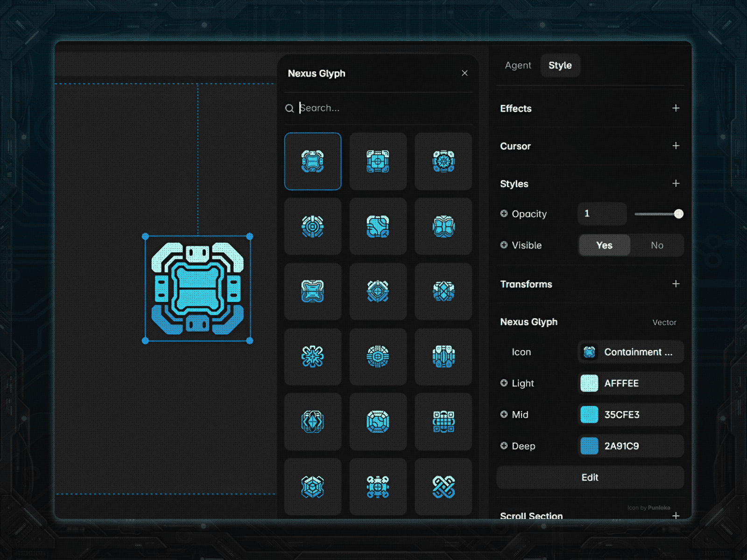Select the diamond between angle-brackets glyph
Viewport: 747px width, 560px height.
coord(313,422)
